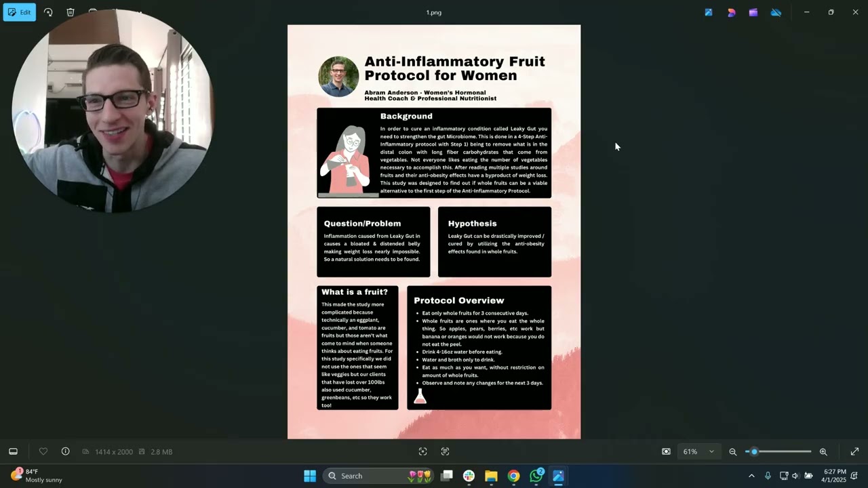The height and width of the screenshot is (488, 868).
Task: Click the poster image preview
Action: 434,232
